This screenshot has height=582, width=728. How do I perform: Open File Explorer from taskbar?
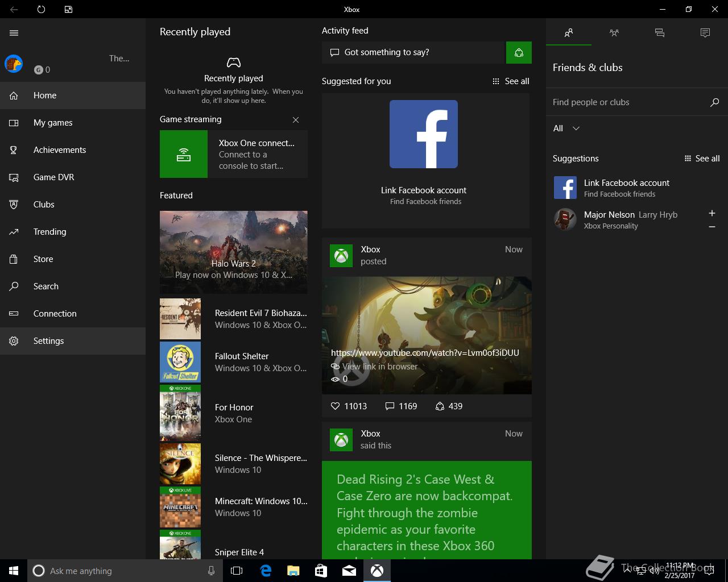pyautogui.click(x=293, y=571)
